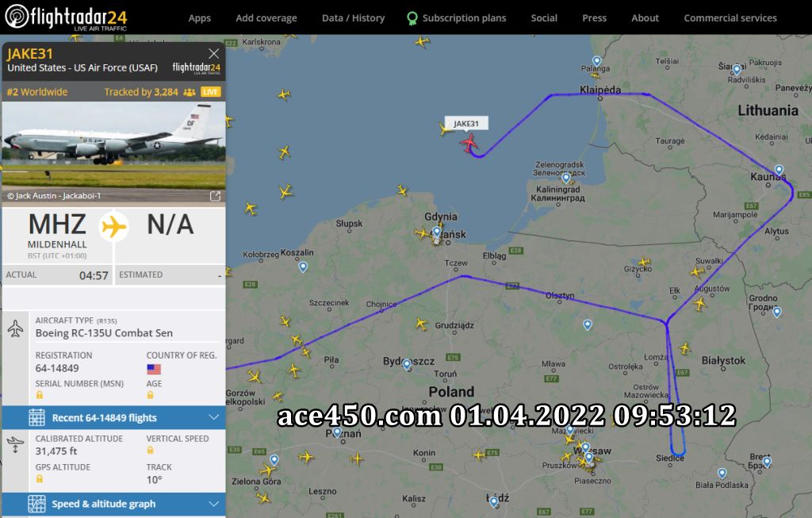Close the JAKE31 flight panel
Viewport: 812px width, 518px height.
214,53
